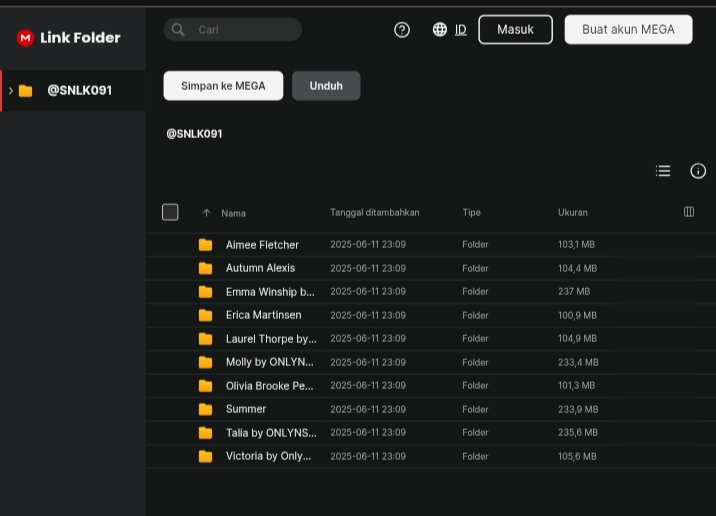
Task: Click the 233,9 MB size value
Action: pyautogui.click(x=578, y=409)
